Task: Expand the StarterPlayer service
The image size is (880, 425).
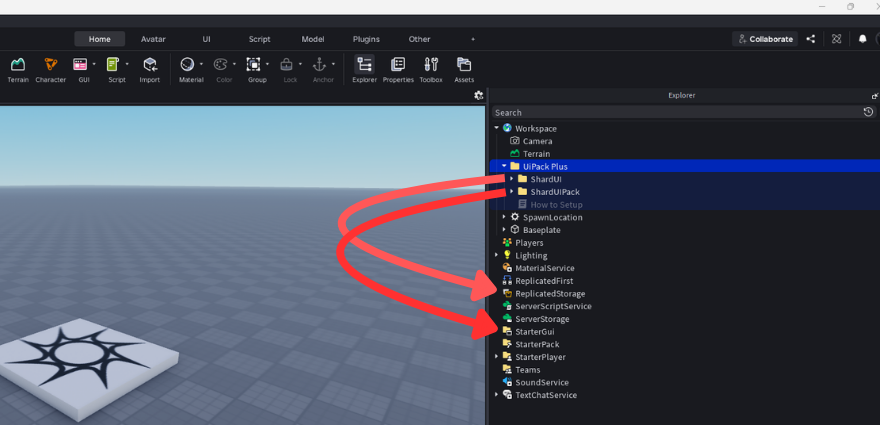Action: tap(496, 357)
